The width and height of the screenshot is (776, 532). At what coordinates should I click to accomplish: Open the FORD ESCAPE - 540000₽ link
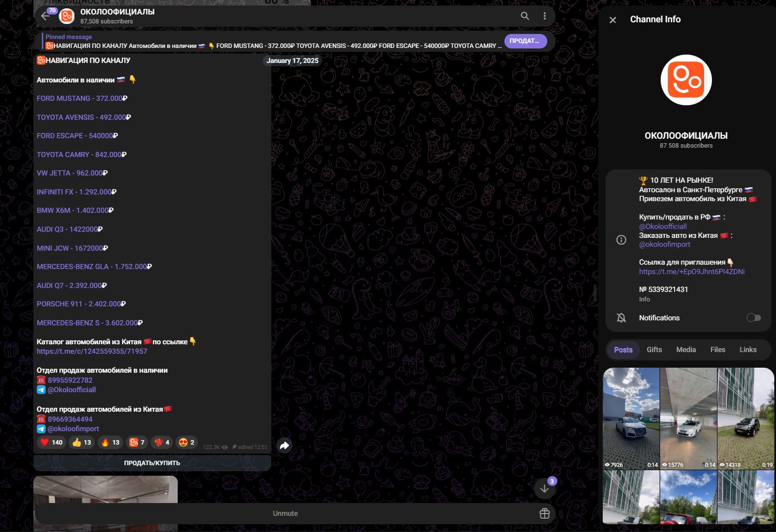pyautogui.click(x=77, y=136)
